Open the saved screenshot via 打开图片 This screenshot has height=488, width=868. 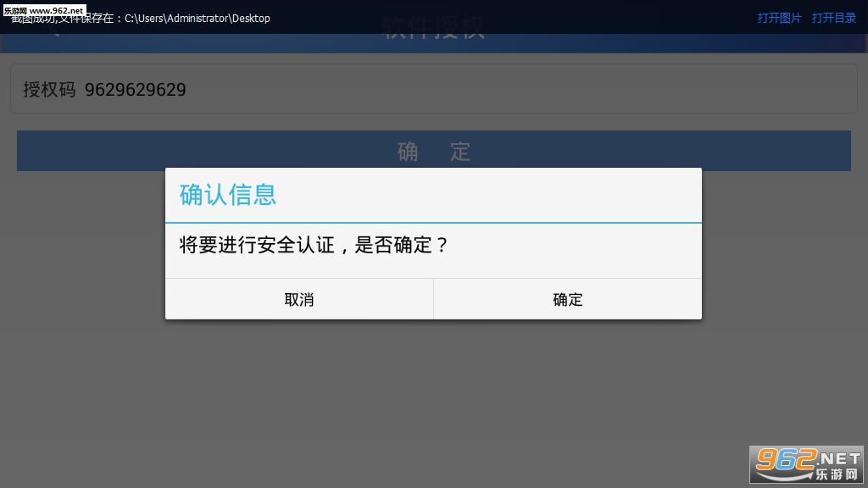pos(779,18)
